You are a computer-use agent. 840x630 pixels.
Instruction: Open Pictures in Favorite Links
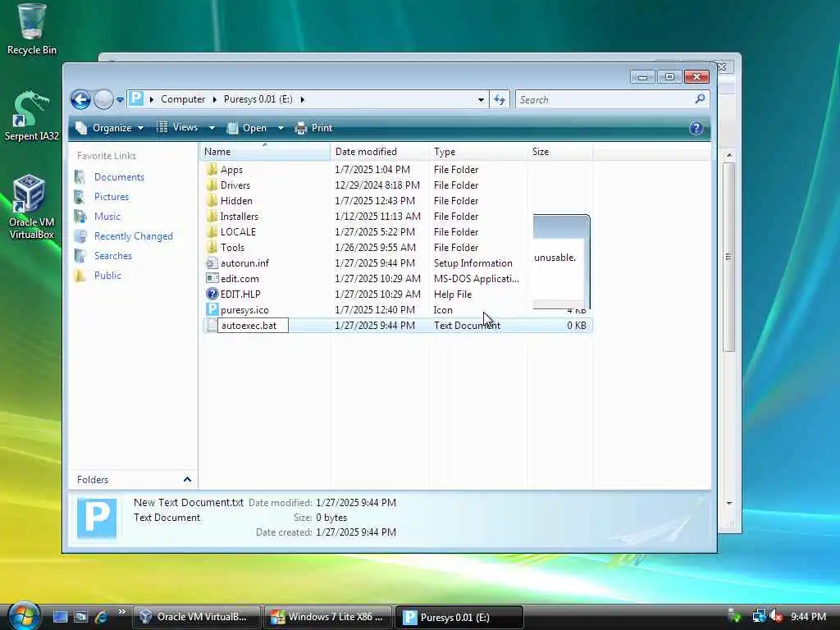[x=112, y=197]
